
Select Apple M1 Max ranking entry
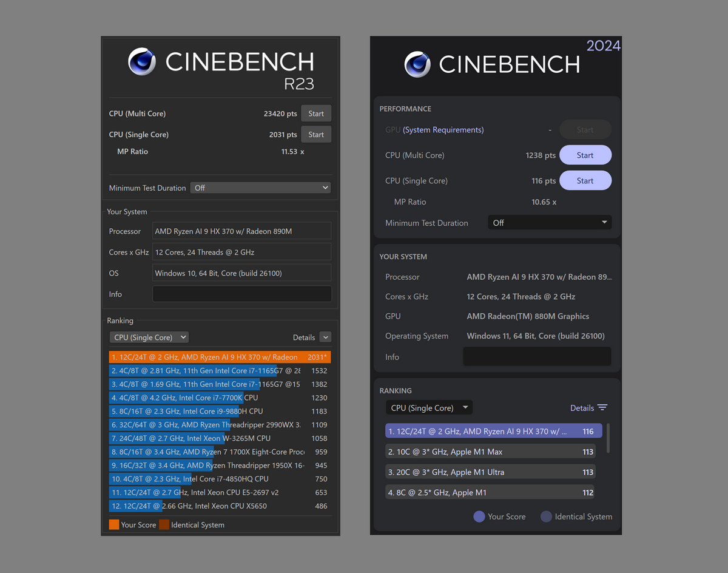click(x=490, y=452)
